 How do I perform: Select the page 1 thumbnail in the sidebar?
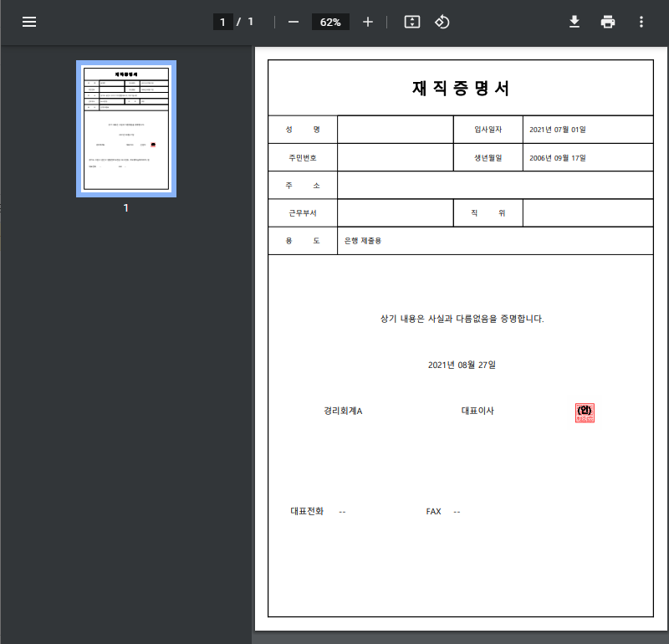click(x=126, y=129)
